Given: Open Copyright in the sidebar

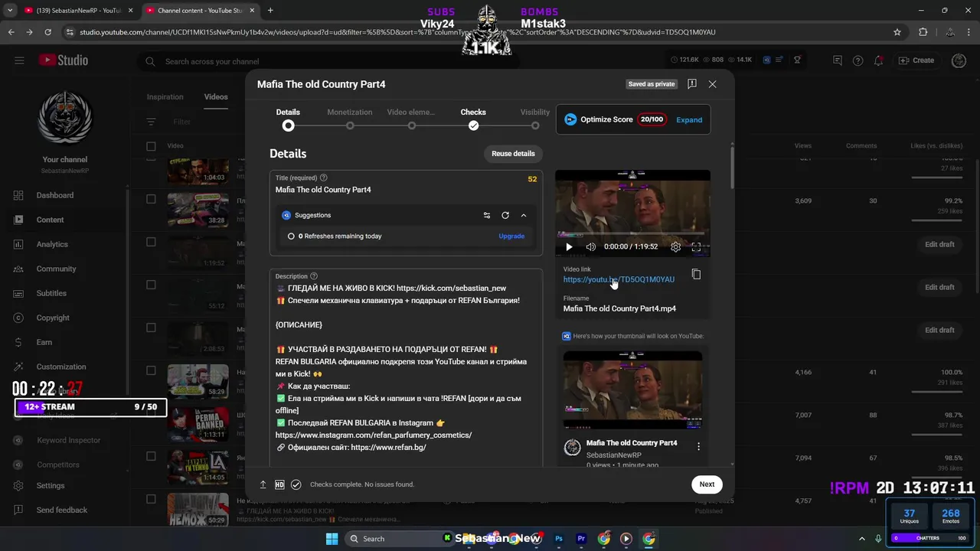Looking at the screenshot, I should (x=53, y=318).
